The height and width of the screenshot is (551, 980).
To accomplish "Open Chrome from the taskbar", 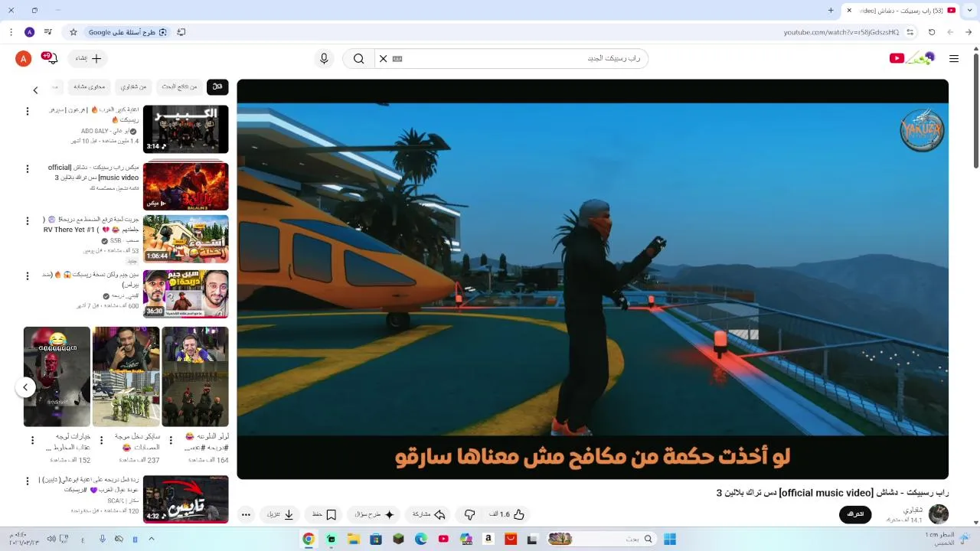I will (309, 539).
